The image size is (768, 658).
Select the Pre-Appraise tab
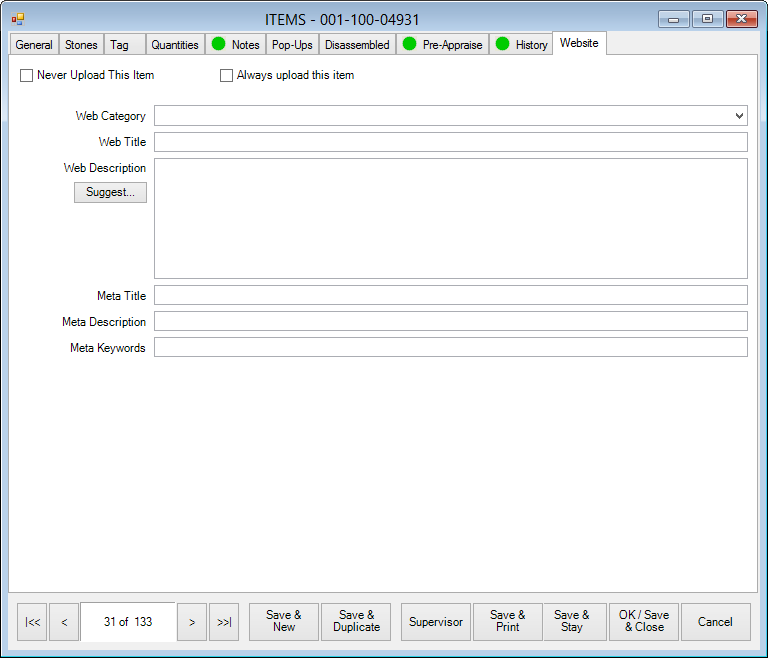point(442,44)
